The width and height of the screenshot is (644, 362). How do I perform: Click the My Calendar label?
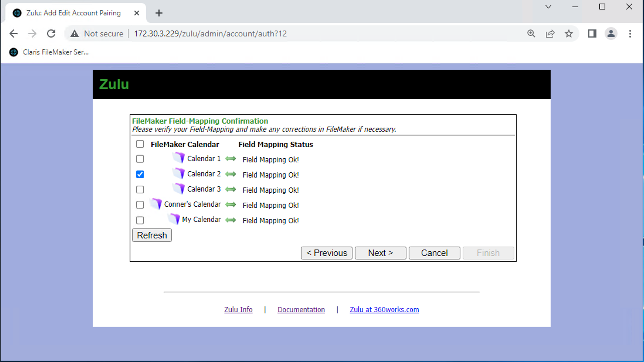point(201,219)
